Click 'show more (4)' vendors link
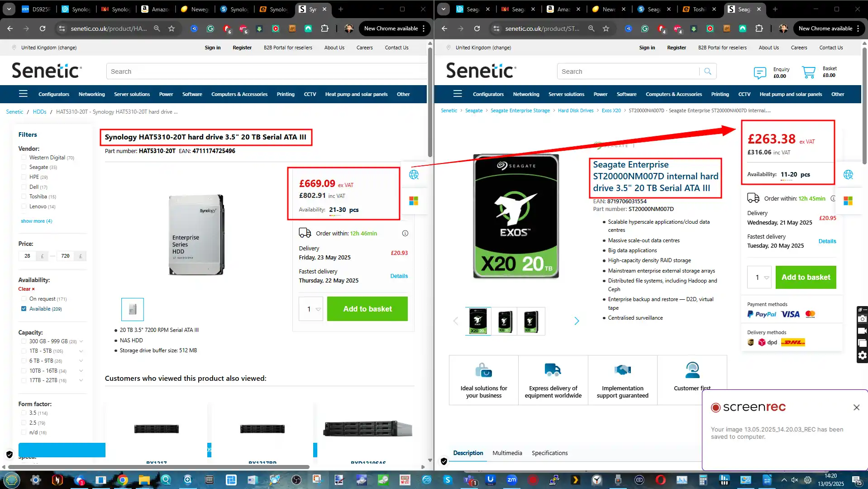The image size is (868, 489). coord(36,221)
